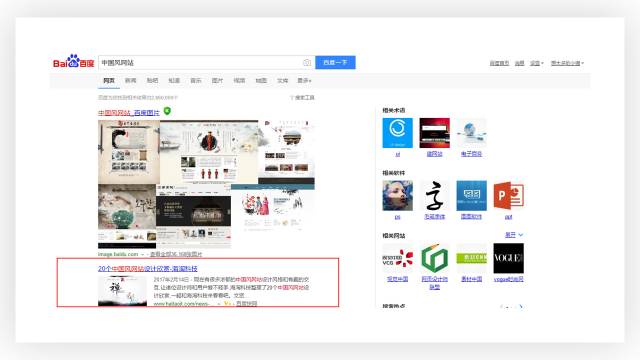Select the 网页 tab
This screenshot has height=360, width=640.
[109, 80]
